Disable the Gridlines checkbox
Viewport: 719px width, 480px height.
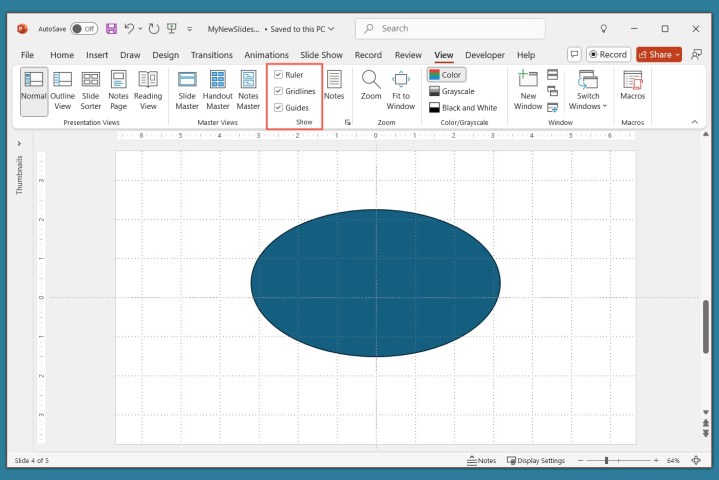[278, 91]
